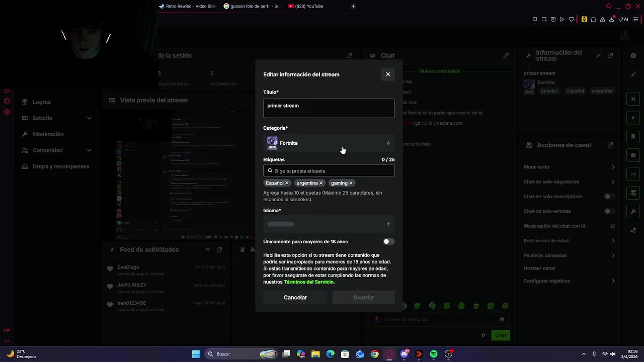Open Discord from the taskbar
This screenshot has width=644, height=362.
pyautogui.click(x=404, y=354)
